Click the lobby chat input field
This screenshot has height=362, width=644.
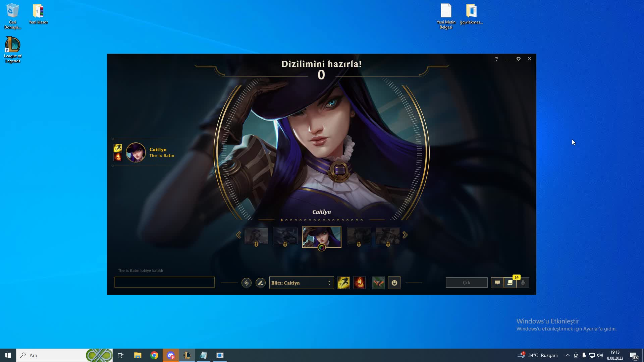(x=164, y=282)
